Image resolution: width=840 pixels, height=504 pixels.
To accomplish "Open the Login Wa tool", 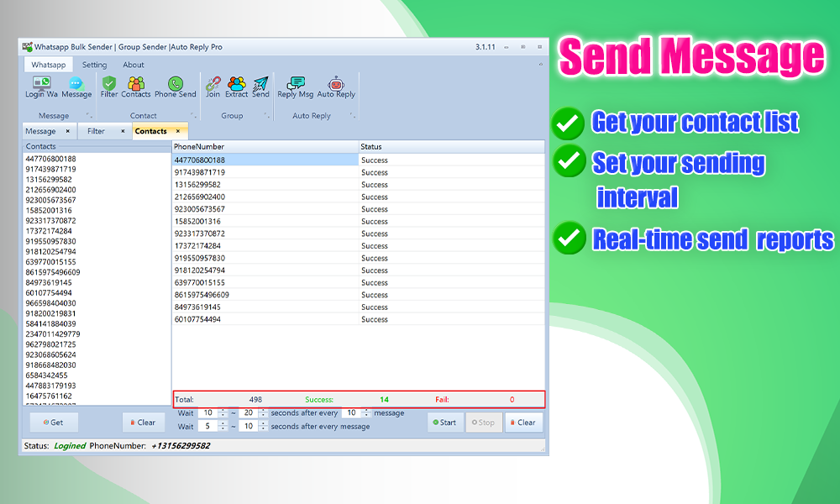I will 41,87.
